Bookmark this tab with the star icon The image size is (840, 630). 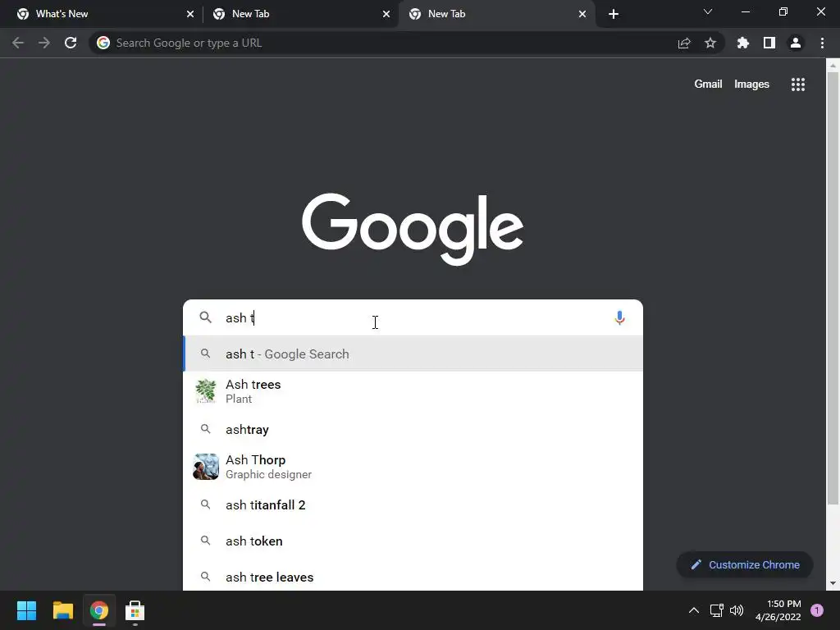pyautogui.click(x=710, y=43)
